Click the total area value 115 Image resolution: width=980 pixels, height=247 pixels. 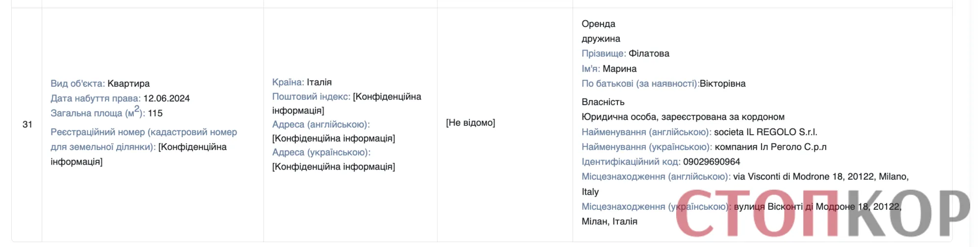pyautogui.click(x=155, y=113)
